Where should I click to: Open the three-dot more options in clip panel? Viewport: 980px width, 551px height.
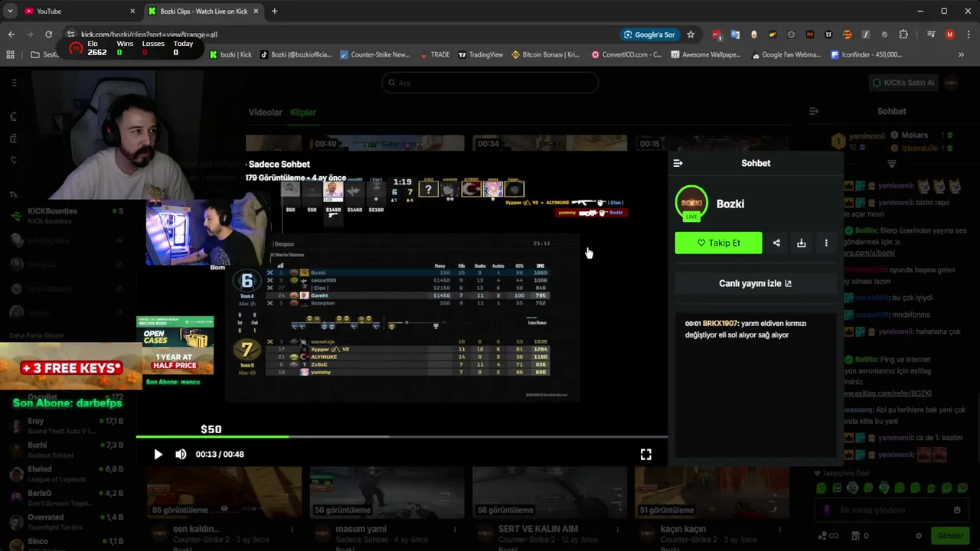tap(826, 243)
